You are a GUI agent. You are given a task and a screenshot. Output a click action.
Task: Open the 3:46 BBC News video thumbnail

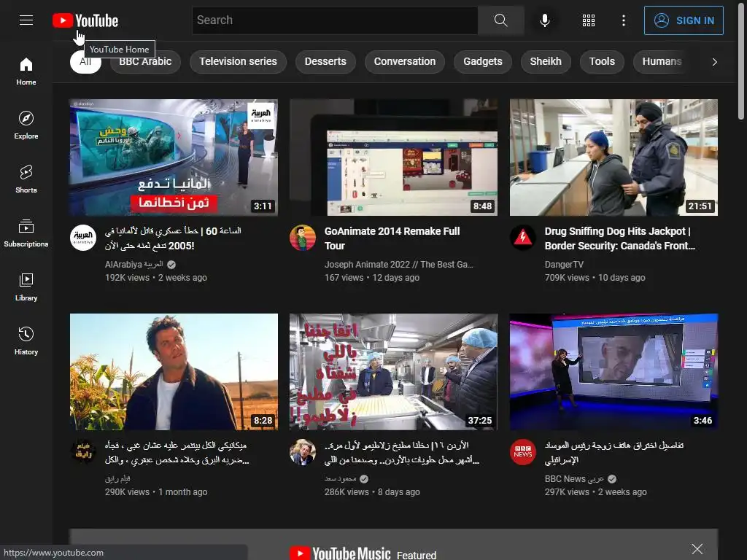click(x=614, y=372)
